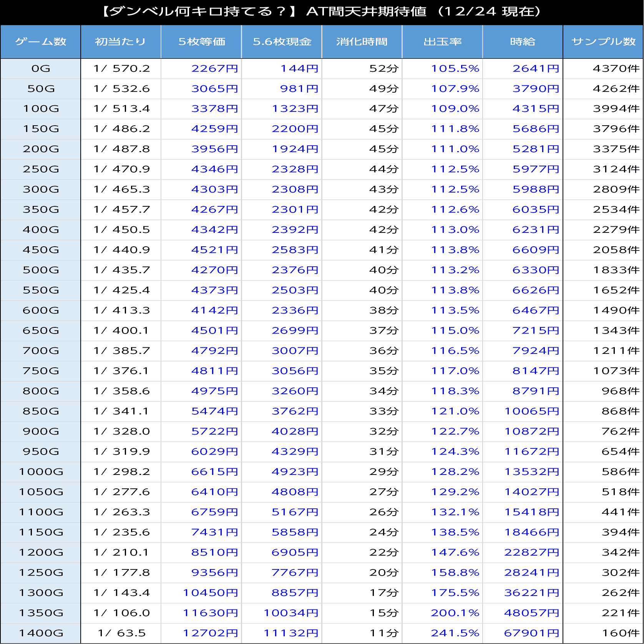644x644 pixels.
Task: Click the payout rate 132.1%
Action: 455,512
